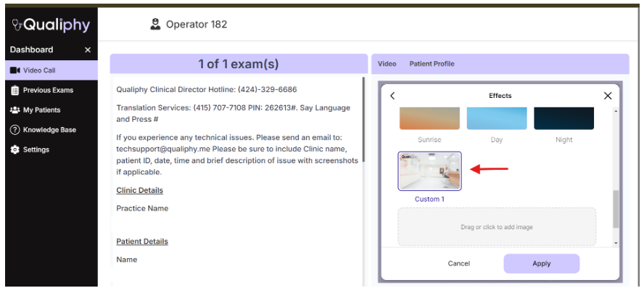Select the Custom 1 background image
This screenshot has width=644, height=296.
[x=429, y=171]
